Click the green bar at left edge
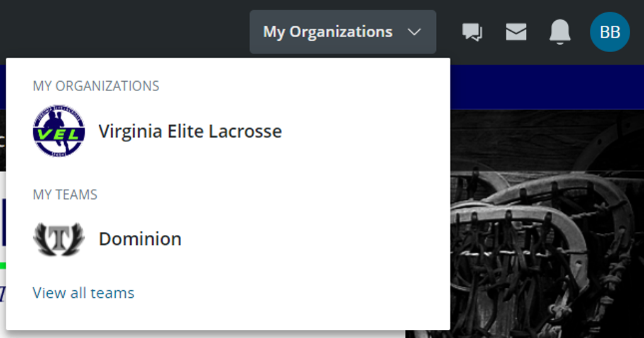Image resolution: width=644 pixels, height=338 pixels. click(x=3, y=266)
